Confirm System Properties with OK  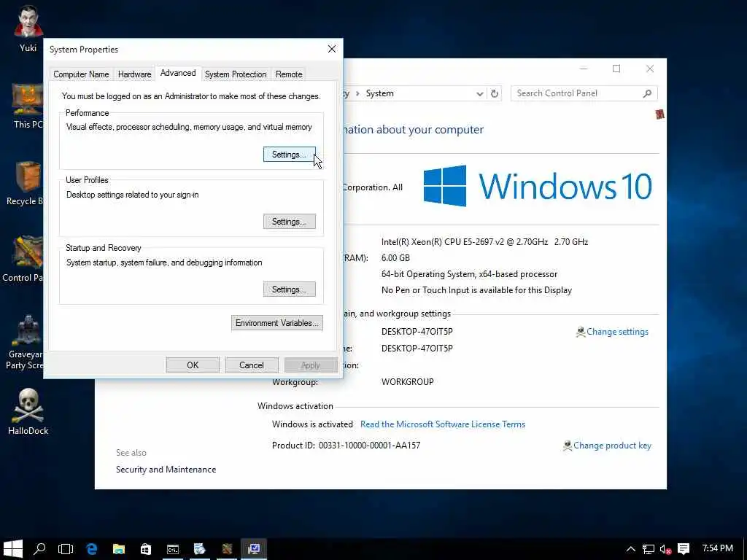[193, 365]
